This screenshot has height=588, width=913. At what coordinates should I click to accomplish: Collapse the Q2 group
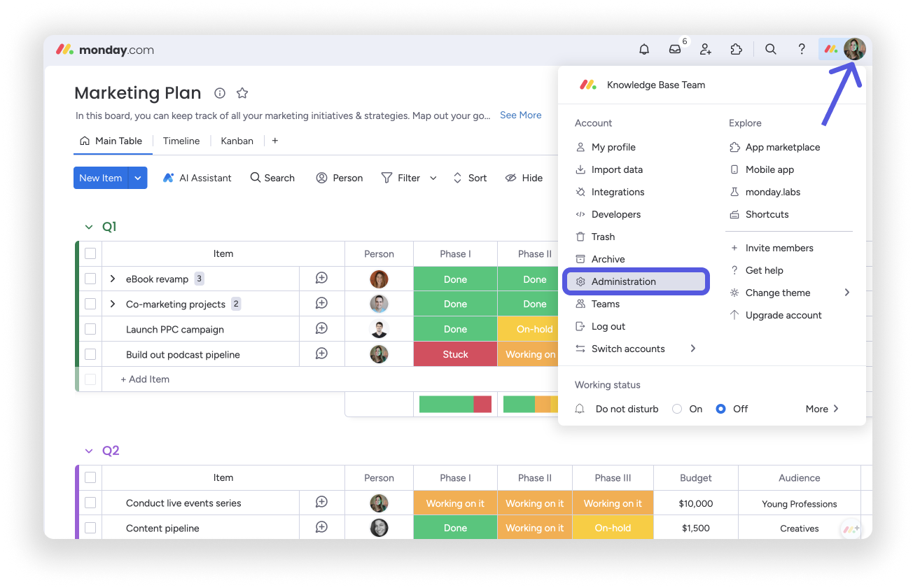[x=89, y=451]
